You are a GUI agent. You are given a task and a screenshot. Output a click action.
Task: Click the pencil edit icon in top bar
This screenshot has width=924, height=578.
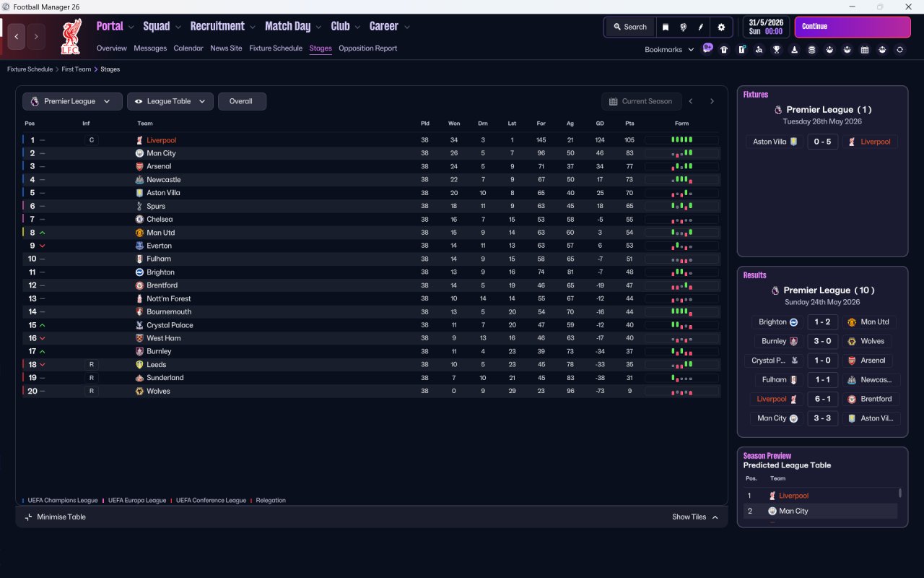click(700, 27)
